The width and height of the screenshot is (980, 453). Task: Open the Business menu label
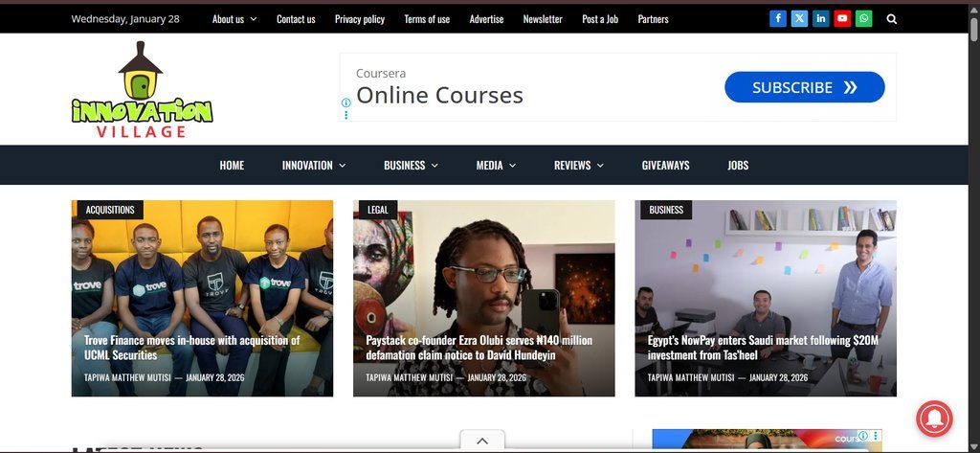point(405,165)
